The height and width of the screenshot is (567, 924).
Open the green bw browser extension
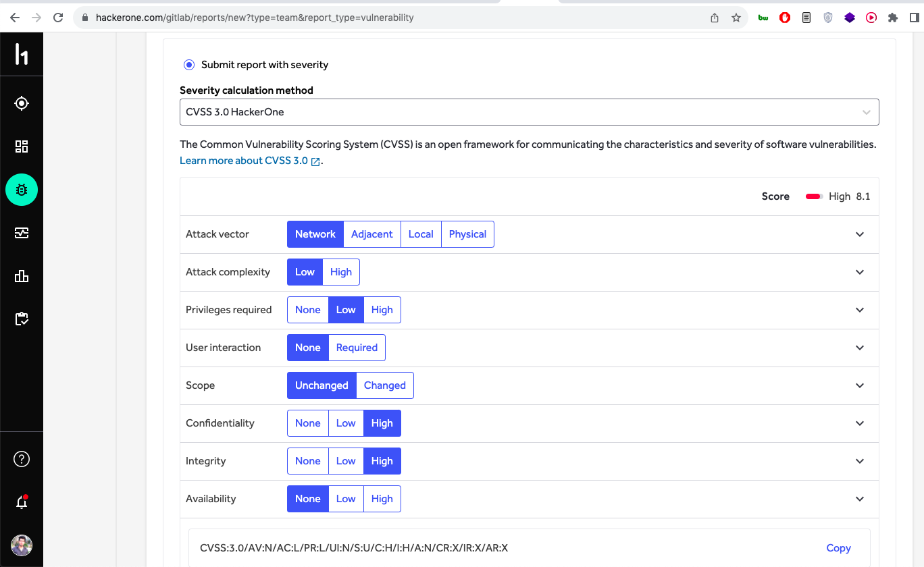(763, 18)
